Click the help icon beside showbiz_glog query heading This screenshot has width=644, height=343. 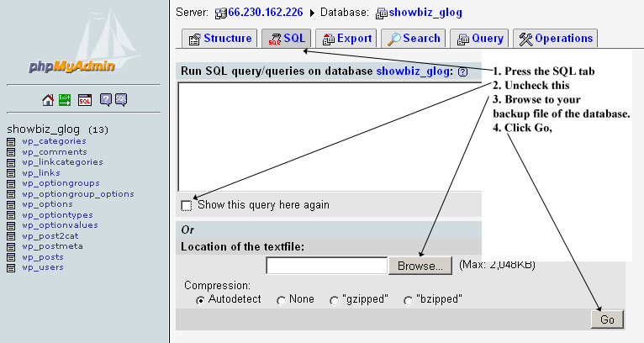click(463, 72)
